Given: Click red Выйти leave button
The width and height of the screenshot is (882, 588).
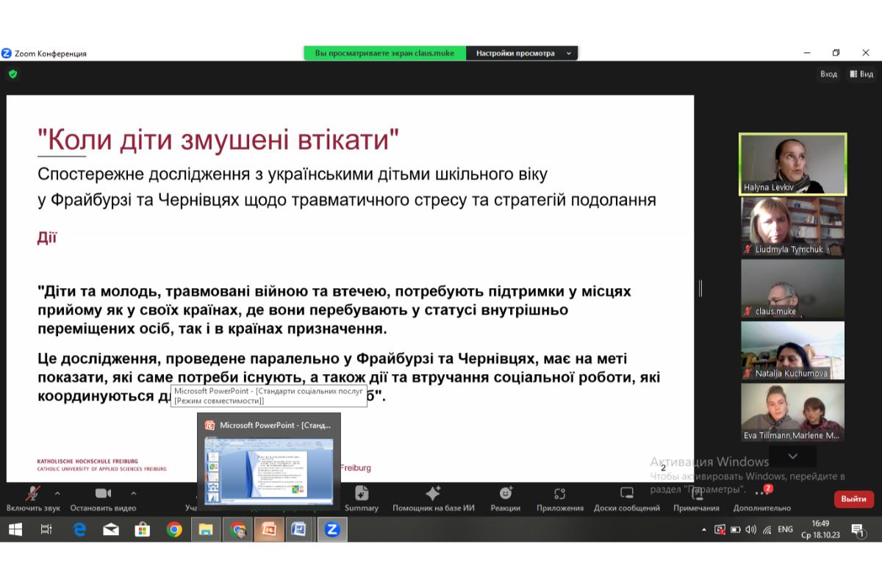Looking at the screenshot, I should click(853, 499).
